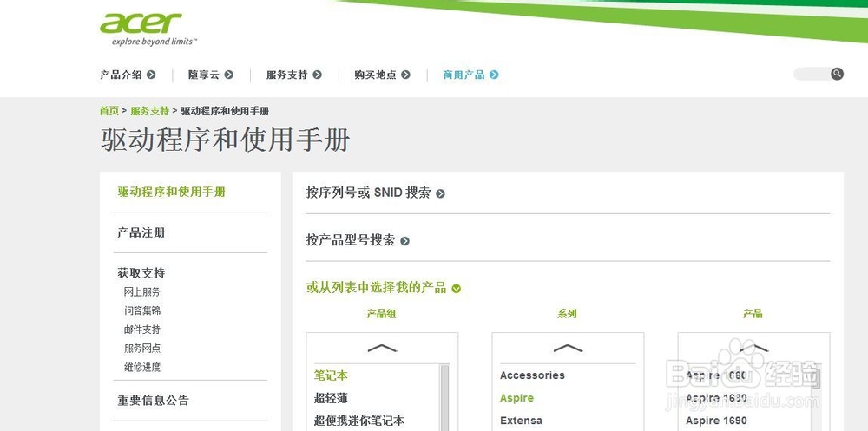The width and height of the screenshot is (868, 431).
Task: Open 产品注册 sidebar link
Action: 141,233
